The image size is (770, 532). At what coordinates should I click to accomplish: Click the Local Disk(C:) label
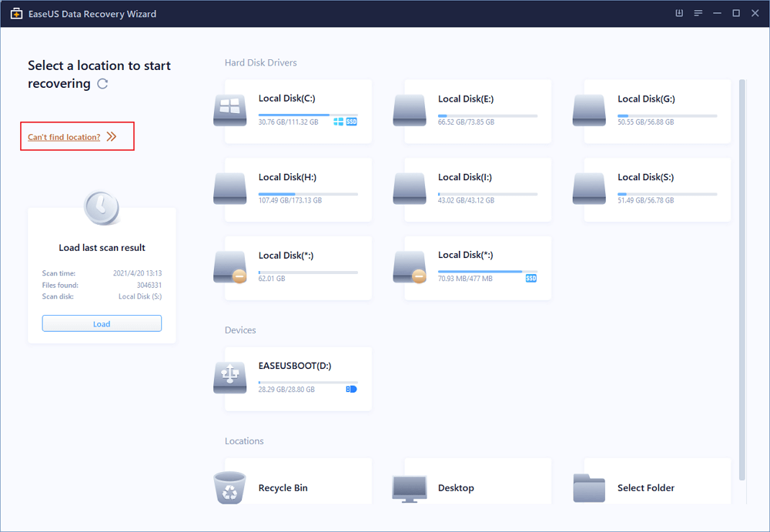[286, 99]
